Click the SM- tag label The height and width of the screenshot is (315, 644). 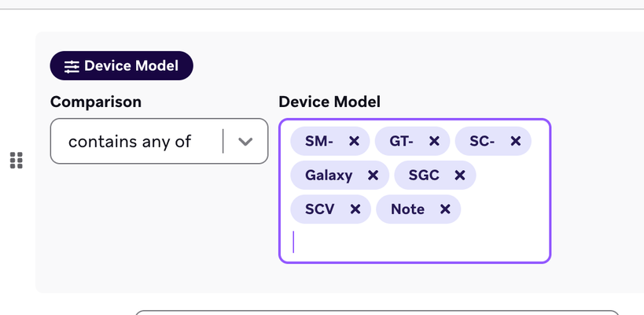coord(319,142)
